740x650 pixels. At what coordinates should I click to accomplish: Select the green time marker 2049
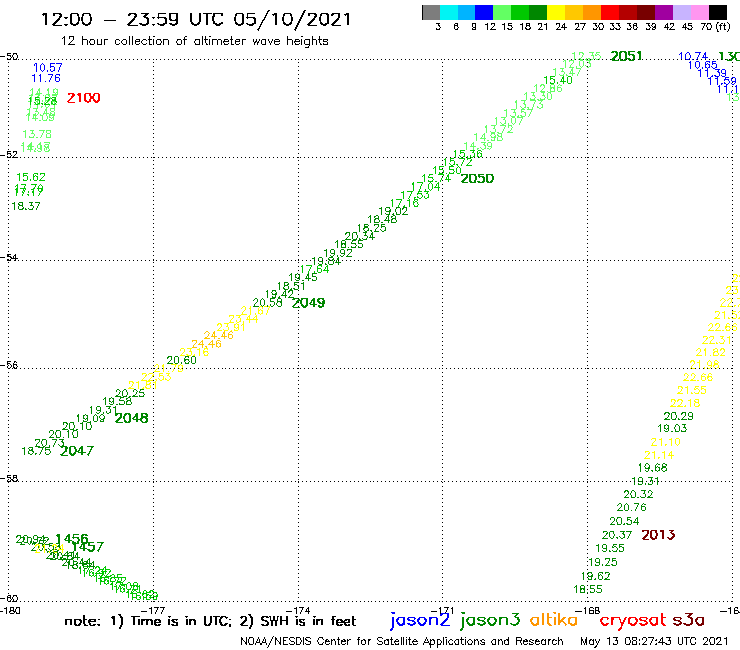click(308, 303)
